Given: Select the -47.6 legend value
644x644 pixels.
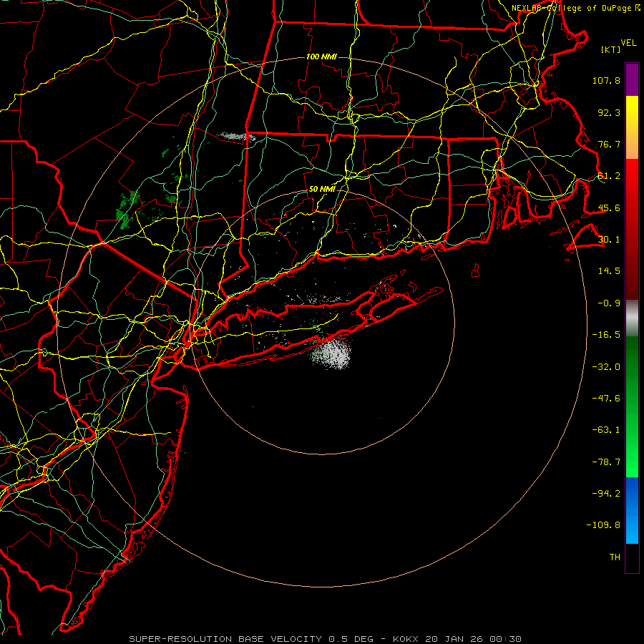Looking at the screenshot, I should 606,399.
